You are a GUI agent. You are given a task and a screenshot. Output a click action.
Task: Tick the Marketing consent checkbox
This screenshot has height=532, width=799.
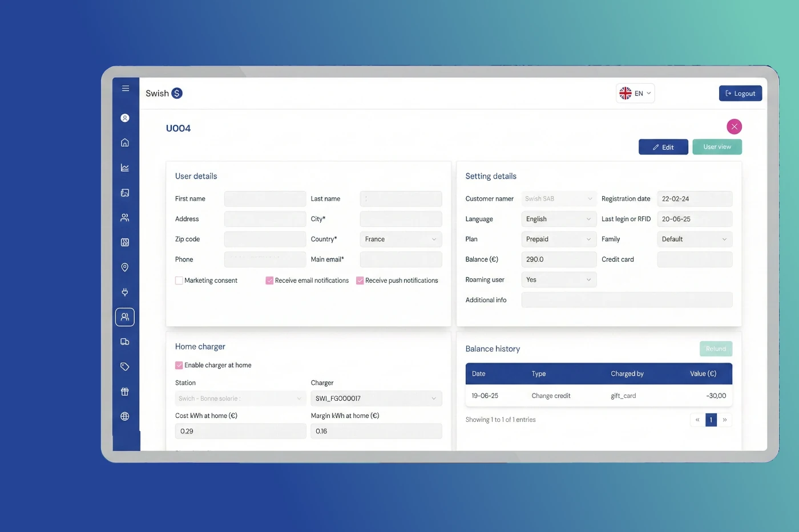(179, 281)
